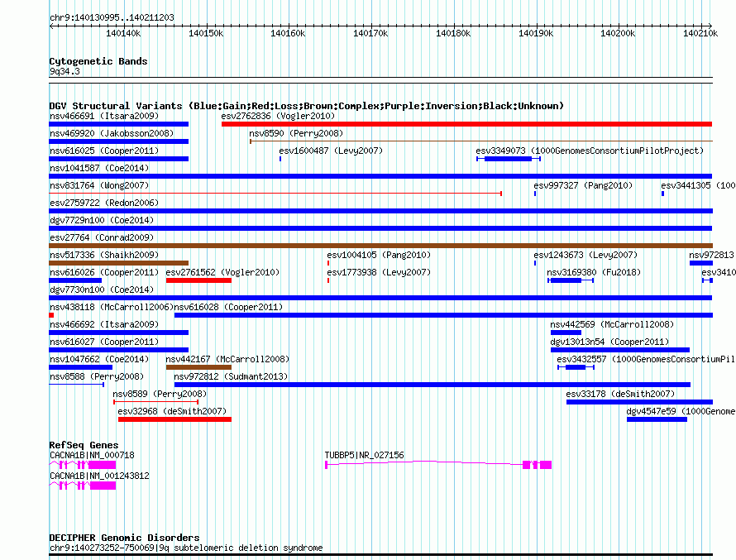736x560 pixels.
Task: Click nsv831764 (Wong2007) variant label
Action: (99, 185)
